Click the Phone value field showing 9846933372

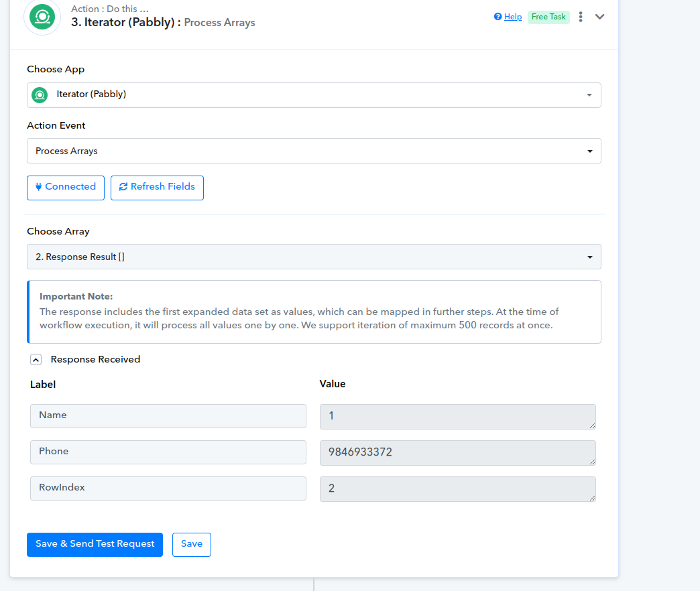point(457,453)
